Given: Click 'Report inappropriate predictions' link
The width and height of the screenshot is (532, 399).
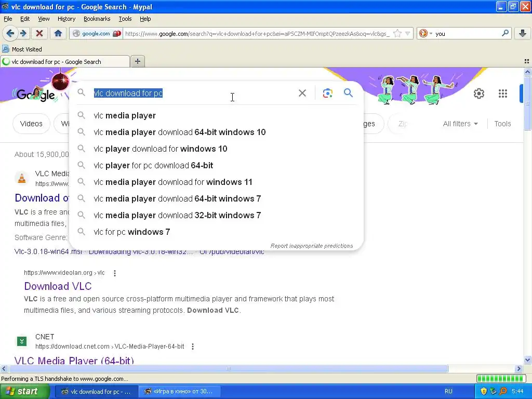Looking at the screenshot, I should [312, 246].
